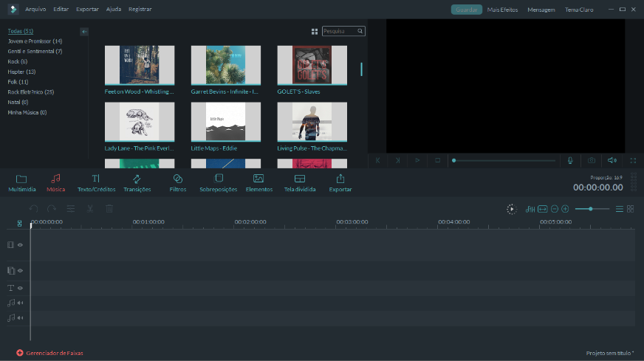Select Jovem e Promissor (14) category
Viewport: 644px width, 361px height.
pyautogui.click(x=35, y=41)
